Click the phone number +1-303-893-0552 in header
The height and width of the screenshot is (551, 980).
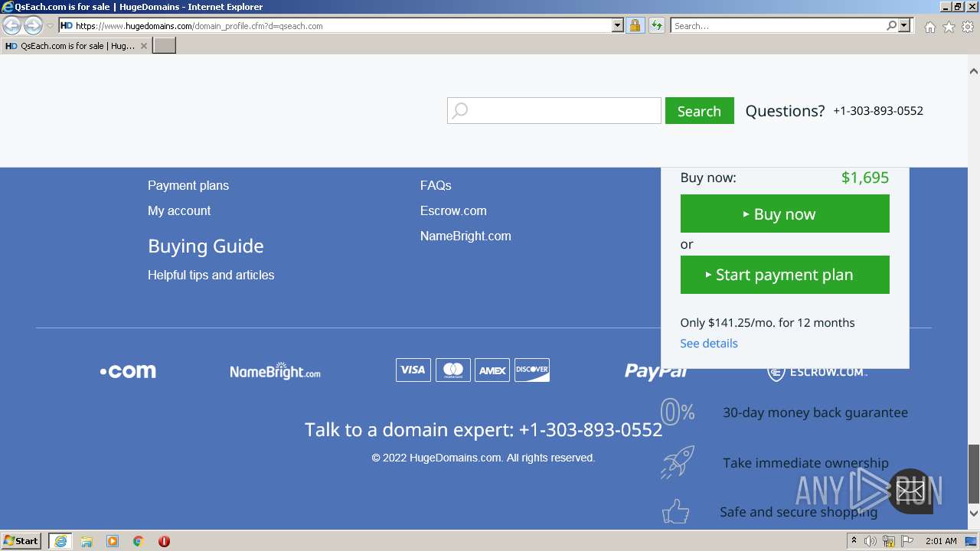(878, 111)
